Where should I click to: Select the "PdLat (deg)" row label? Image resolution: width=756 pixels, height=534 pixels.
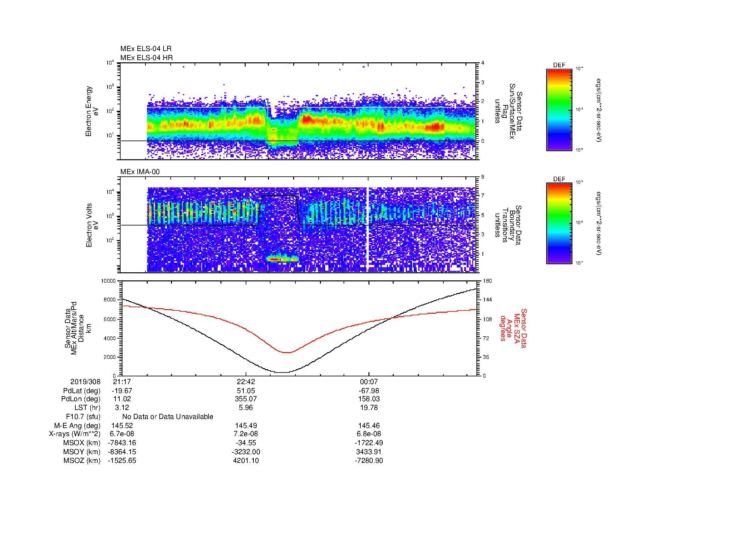click(x=82, y=391)
